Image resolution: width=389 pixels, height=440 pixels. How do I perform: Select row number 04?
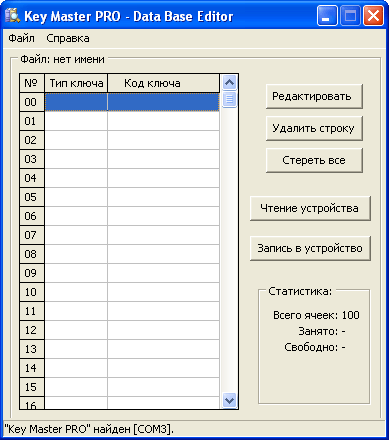pos(32,178)
